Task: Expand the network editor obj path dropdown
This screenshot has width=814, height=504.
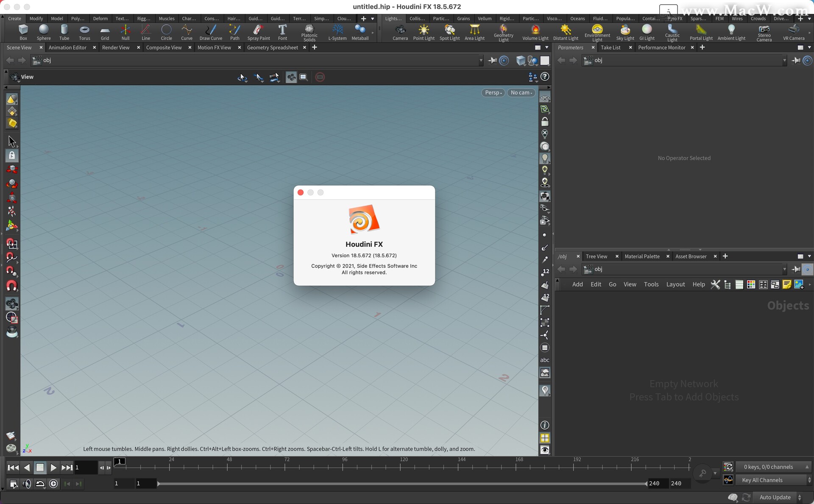Action: [x=784, y=269]
